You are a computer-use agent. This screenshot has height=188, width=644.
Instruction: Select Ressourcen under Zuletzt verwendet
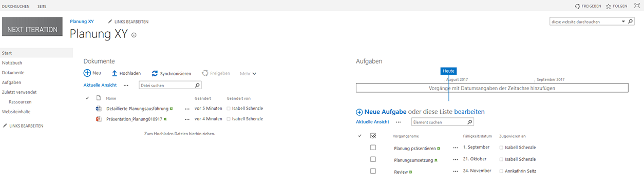click(x=20, y=102)
